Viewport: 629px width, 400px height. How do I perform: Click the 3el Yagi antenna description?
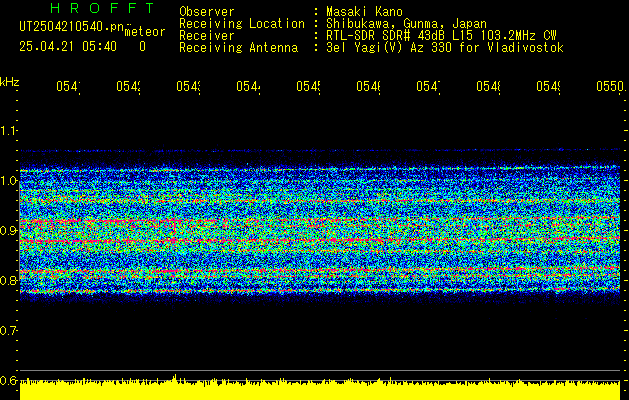tap(445, 48)
